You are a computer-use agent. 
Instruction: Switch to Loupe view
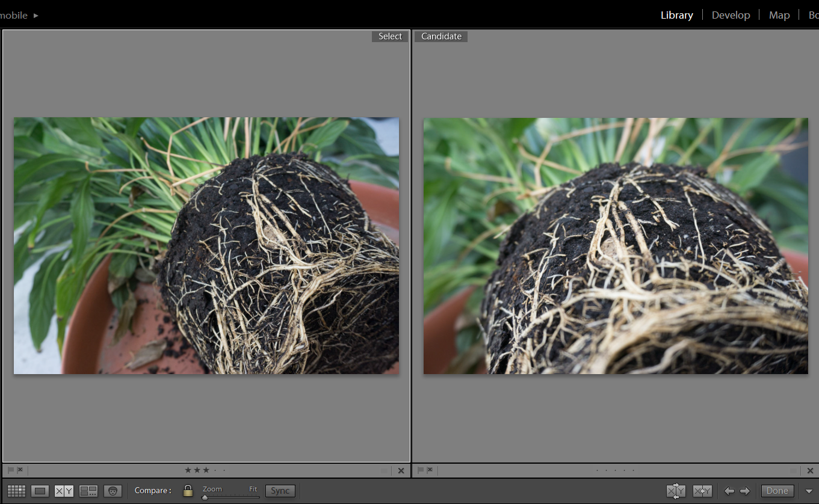(40, 491)
